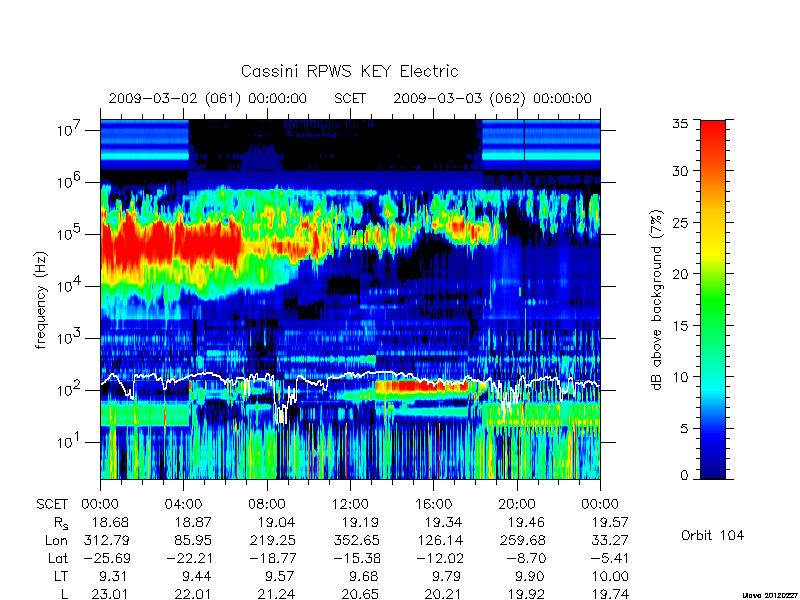
Task: Click the colorbar tick value 10
Action: click(680, 377)
